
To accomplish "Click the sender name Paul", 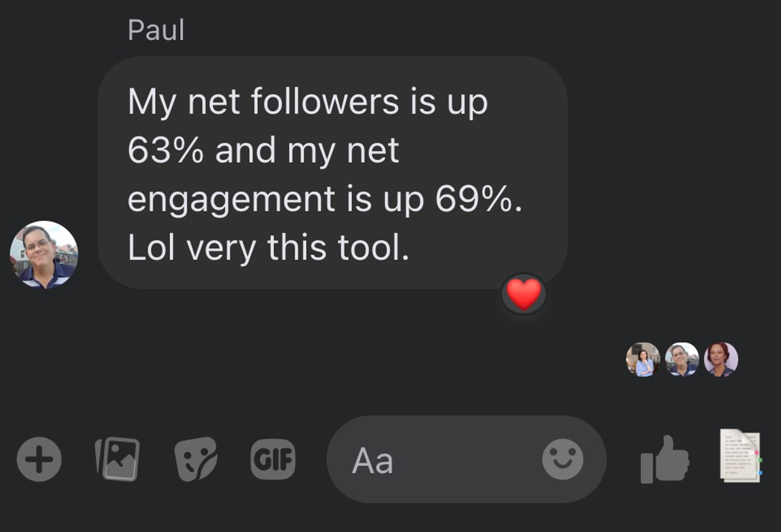I will [x=156, y=30].
